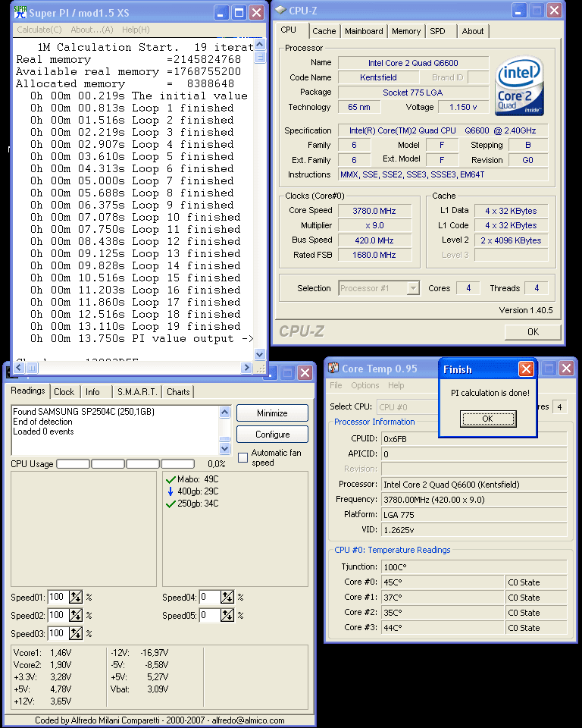The image size is (582, 728).
Task: Click Core Speed value 3780.0 MHz
Action: pos(374,211)
